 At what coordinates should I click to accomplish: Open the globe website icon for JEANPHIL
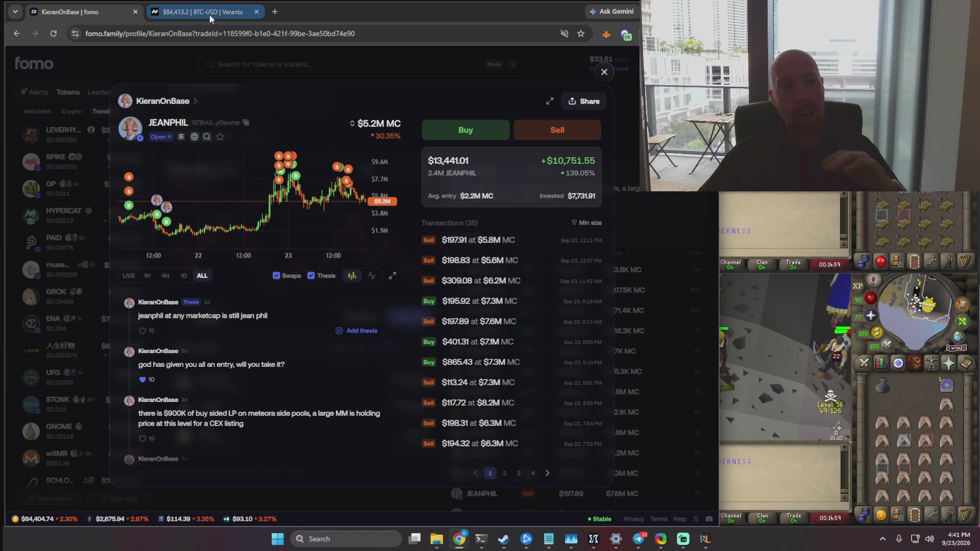(194, 137)
